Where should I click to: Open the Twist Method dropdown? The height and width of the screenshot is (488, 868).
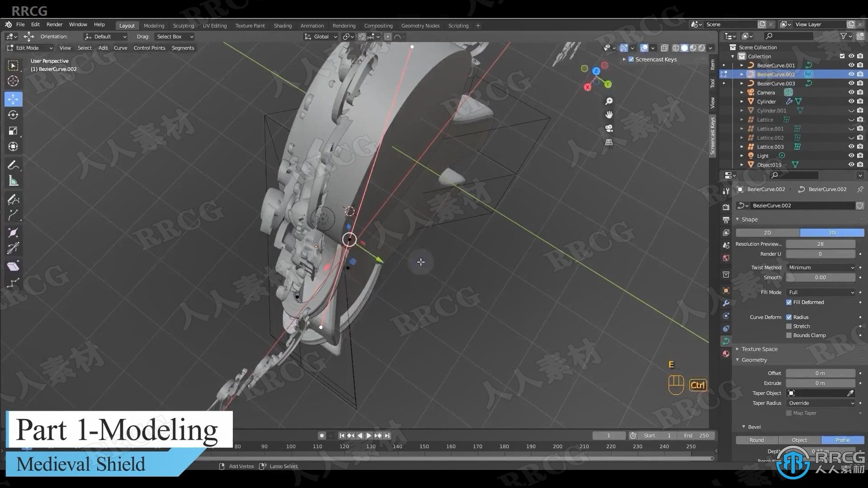point(821,267)
